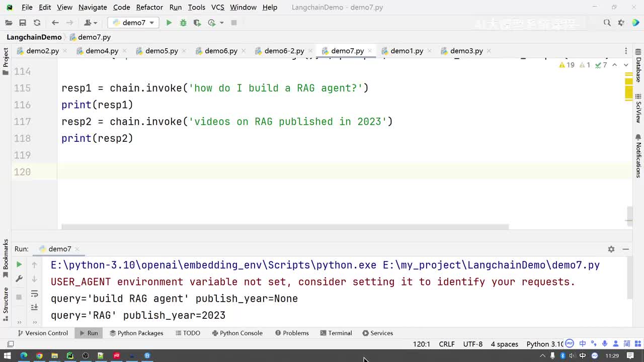The height and width of the screenshot is (362, 644).
Task: Toggle the Chinese IME indicator in system tray
Action: (x=583, y=356)
